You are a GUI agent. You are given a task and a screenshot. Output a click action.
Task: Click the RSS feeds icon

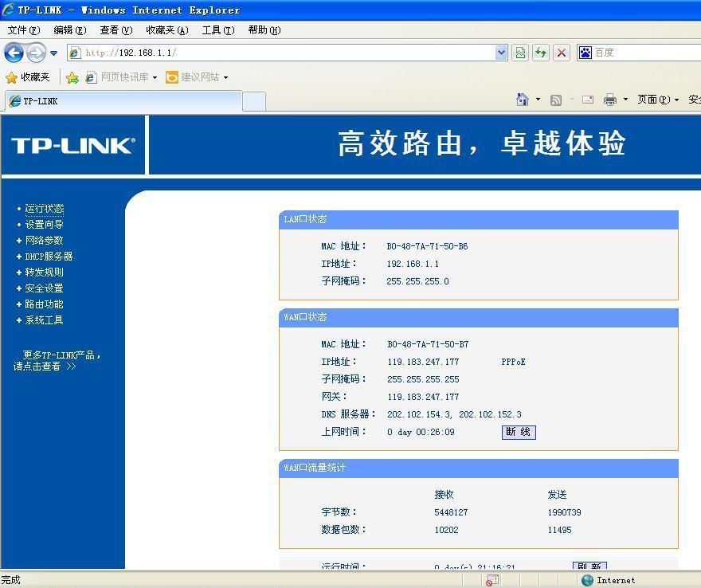556,100
